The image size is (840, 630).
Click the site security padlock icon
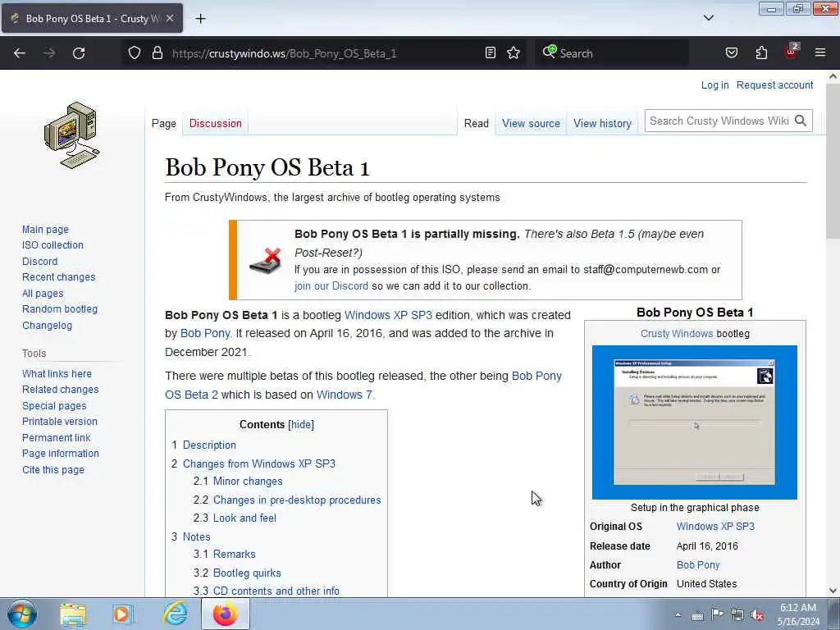click(x=157, y=52)
